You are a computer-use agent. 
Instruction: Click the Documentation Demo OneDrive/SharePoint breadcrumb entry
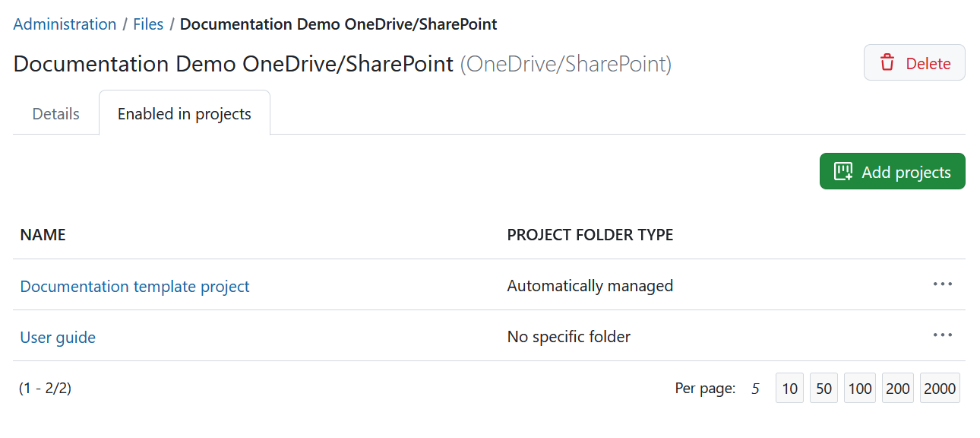click(x=339, y=24)
